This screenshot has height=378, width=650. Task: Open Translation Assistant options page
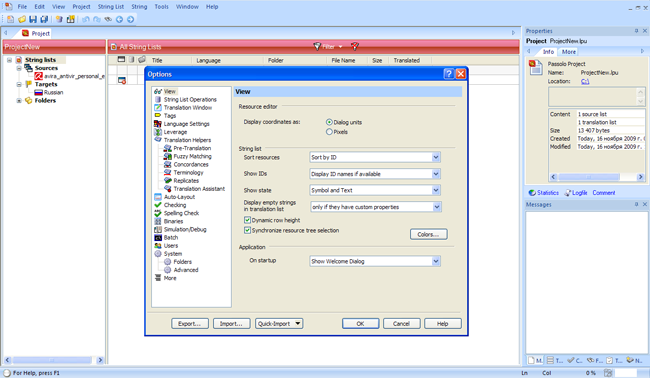(x=199, y=189)
